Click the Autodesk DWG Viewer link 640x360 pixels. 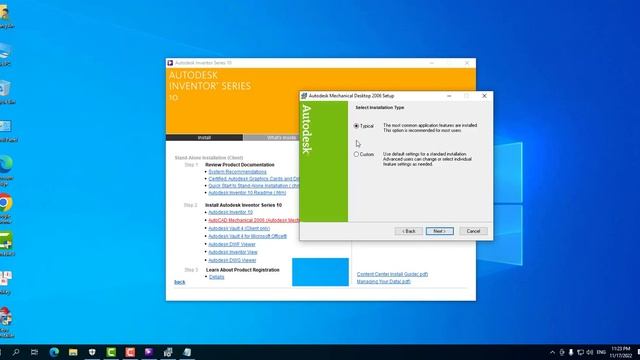click(x=232, y=260)
